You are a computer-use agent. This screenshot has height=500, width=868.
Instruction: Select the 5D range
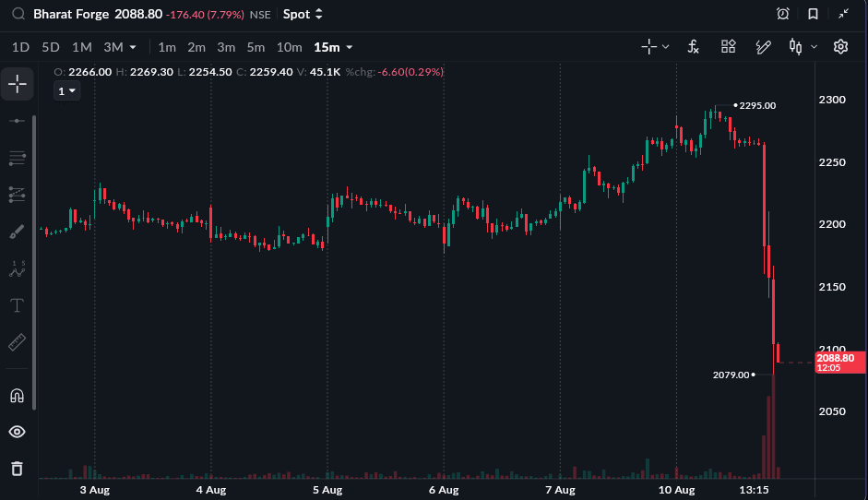coord(51,47)
